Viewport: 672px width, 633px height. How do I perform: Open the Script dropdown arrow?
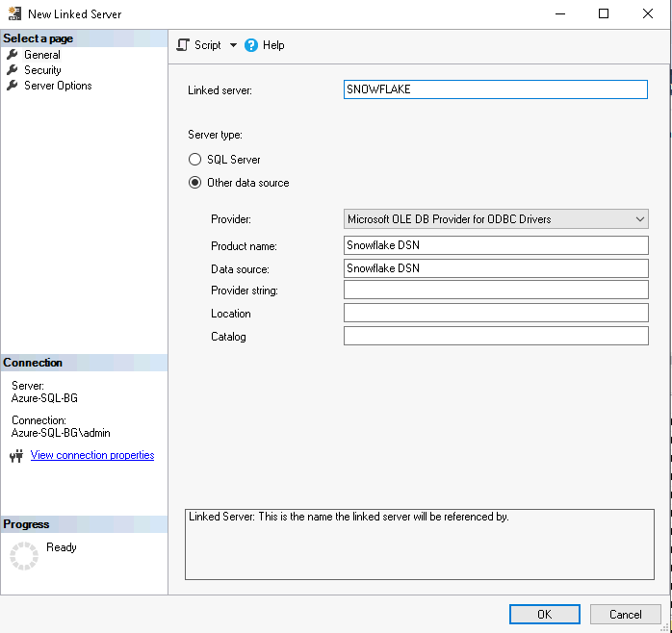click(233, 45)
